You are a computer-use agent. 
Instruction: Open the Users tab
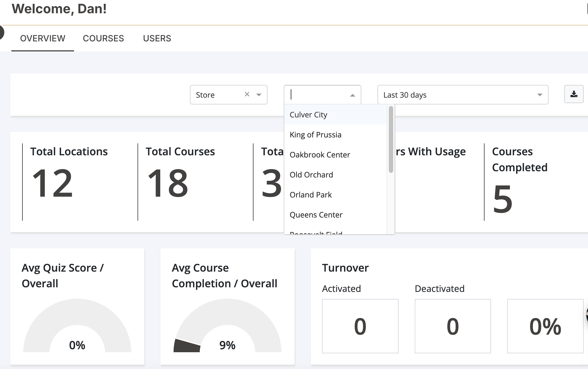(x=157, y=38)
